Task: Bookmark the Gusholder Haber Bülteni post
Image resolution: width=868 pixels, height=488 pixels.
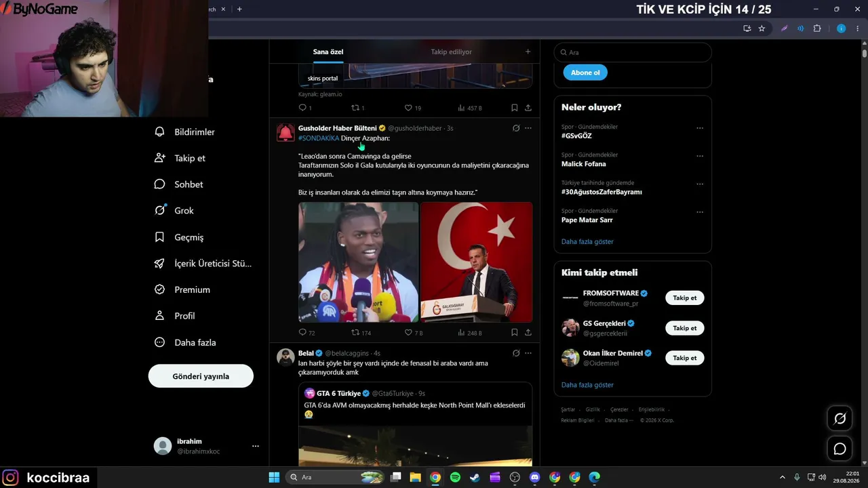Action: click(x=514, y=333)
